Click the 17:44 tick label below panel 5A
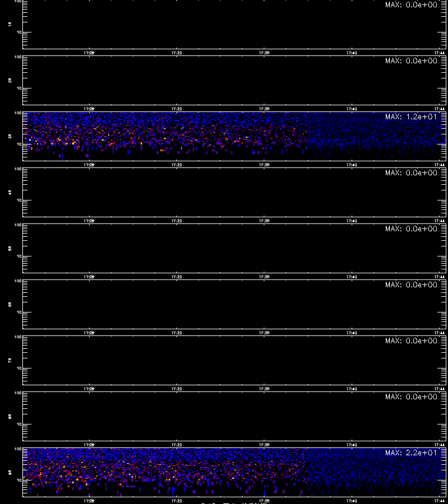 (x=440, y=277)
